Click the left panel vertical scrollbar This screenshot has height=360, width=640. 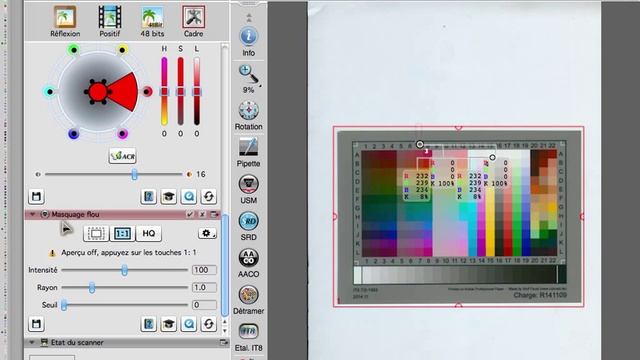224,265
